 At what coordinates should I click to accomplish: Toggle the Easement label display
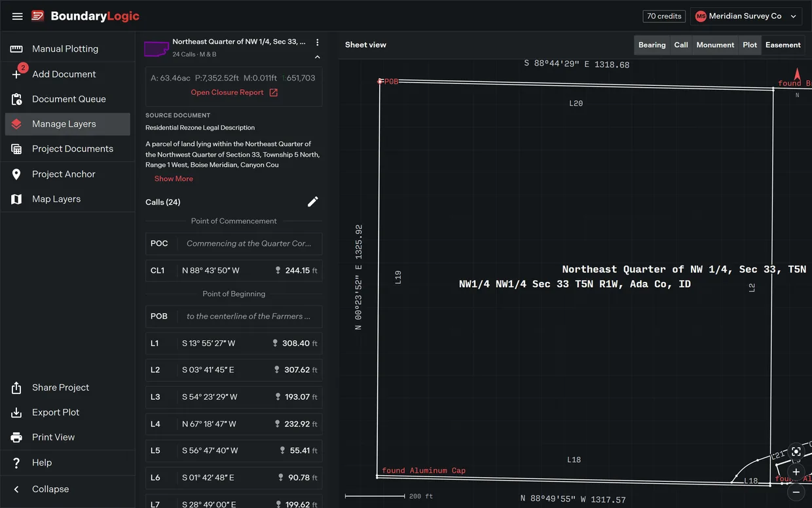tap(783, 45)
